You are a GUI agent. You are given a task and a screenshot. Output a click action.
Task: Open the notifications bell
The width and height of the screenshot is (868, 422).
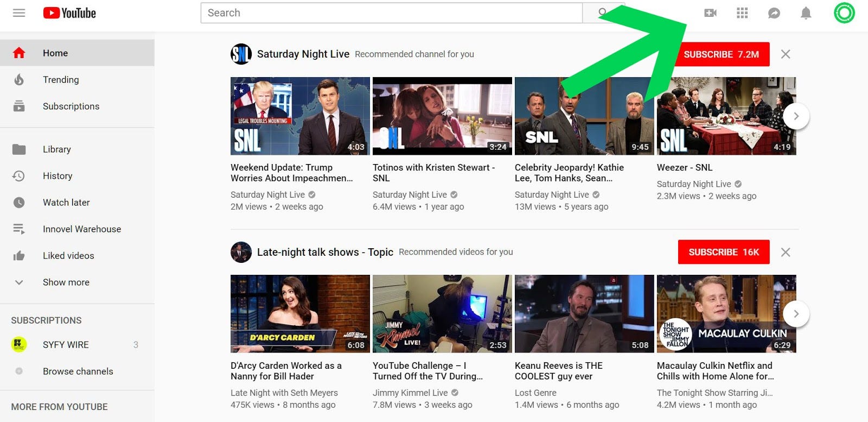(x=806, y=12)
